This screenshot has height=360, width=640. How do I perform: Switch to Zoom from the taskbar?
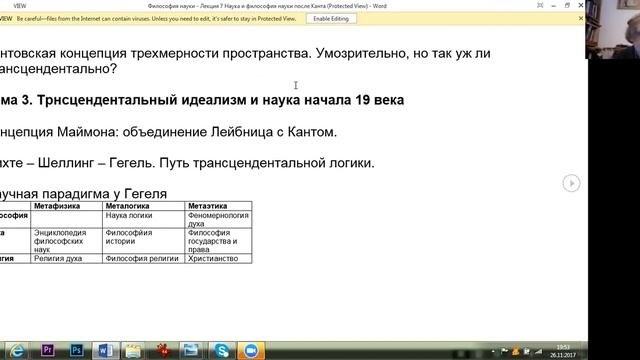(251, 351)
